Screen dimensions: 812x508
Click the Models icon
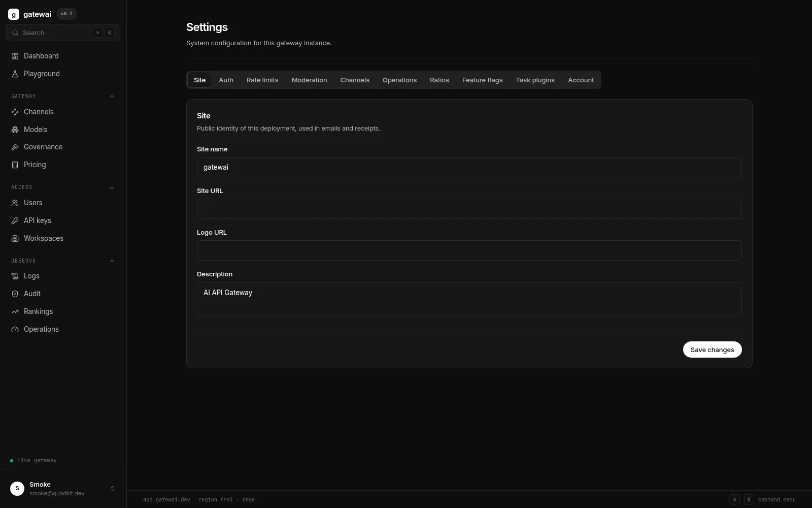pyautogui.click(x=15, y=130)
